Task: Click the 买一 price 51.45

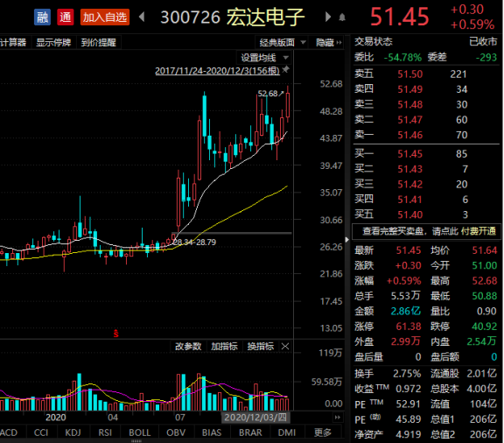Action: pos(409,154)
